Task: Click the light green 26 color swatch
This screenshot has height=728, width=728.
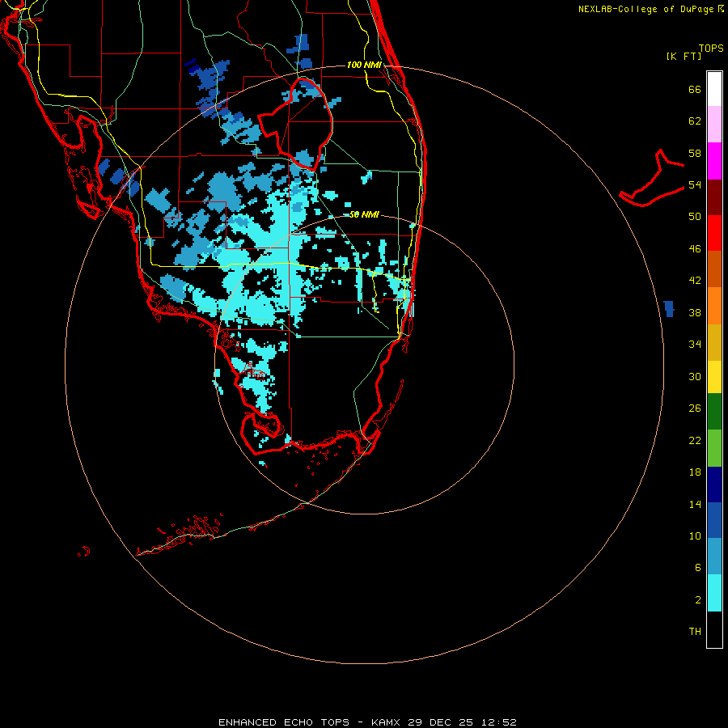Action: (714, 448)
